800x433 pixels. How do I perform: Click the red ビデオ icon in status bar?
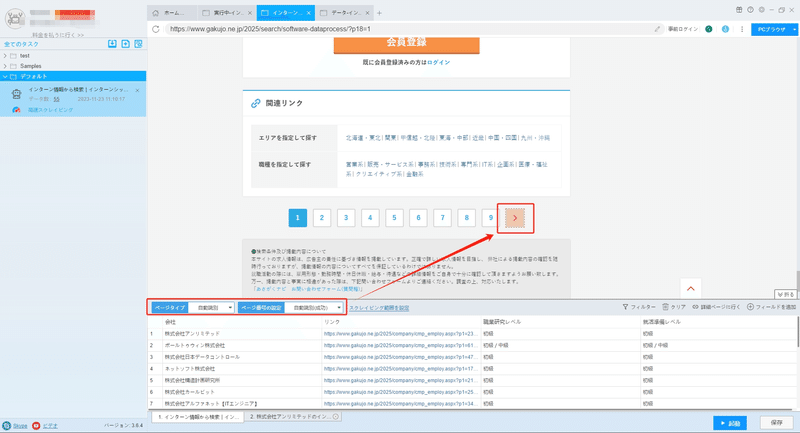(x=36, y=425)
